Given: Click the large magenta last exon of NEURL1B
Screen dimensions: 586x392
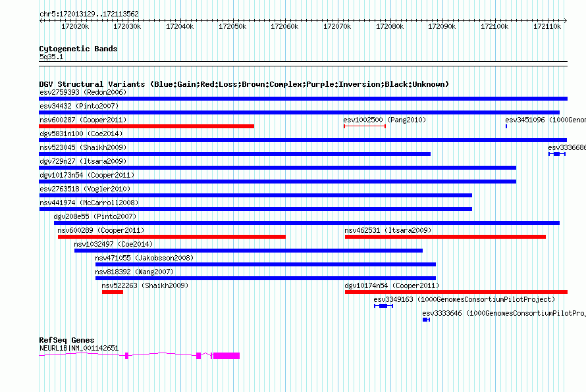Looking at the screenshot, I should (x=226, y=356).
